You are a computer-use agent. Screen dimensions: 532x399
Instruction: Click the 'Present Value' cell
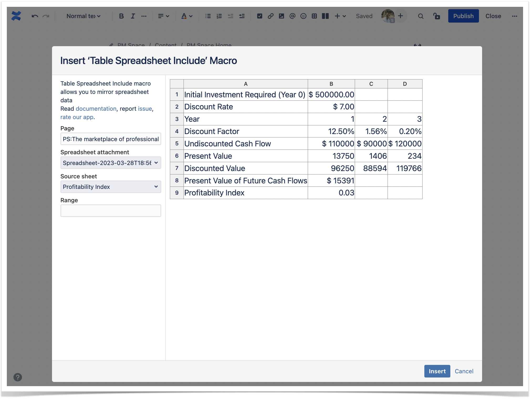246,156
